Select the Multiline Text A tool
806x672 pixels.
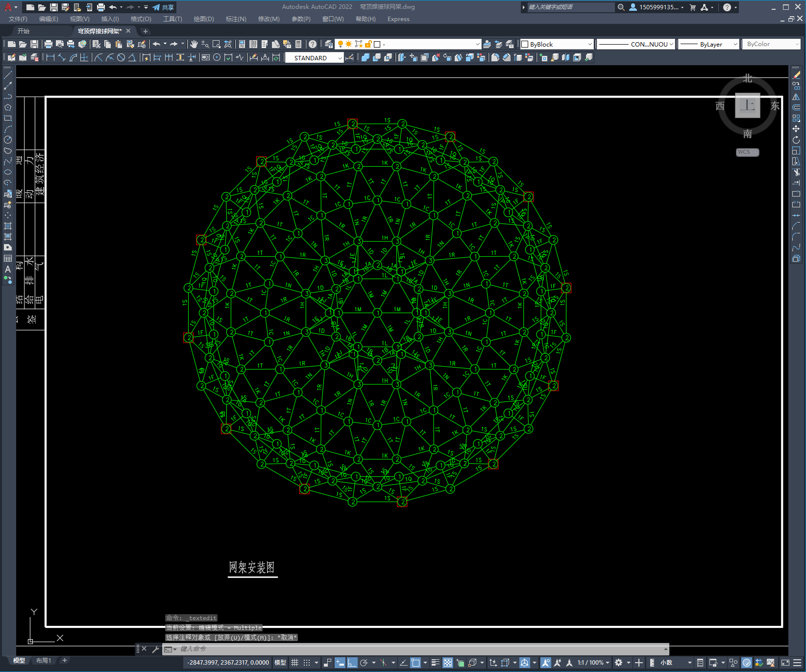click(8, 269)
